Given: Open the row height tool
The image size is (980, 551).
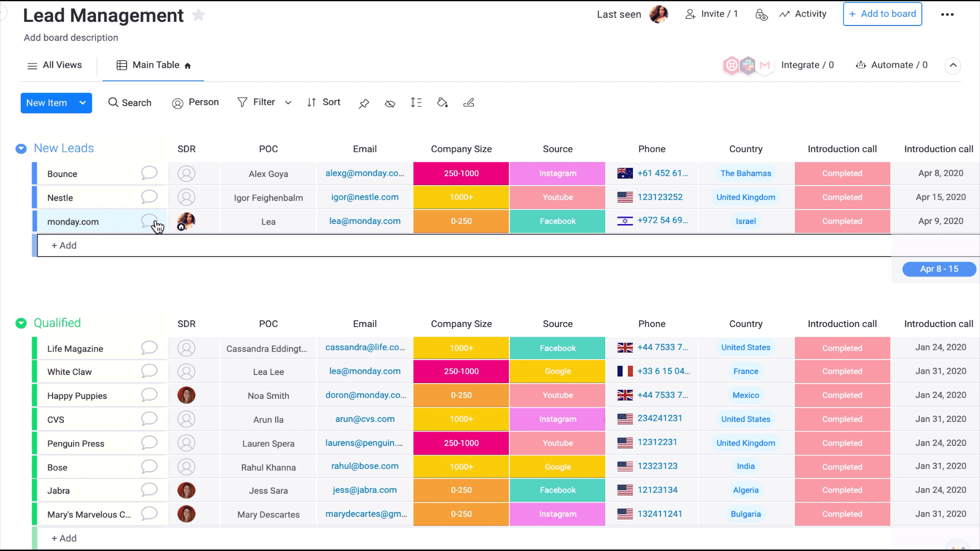Looking at the screenshot, I should pos(416,103).
